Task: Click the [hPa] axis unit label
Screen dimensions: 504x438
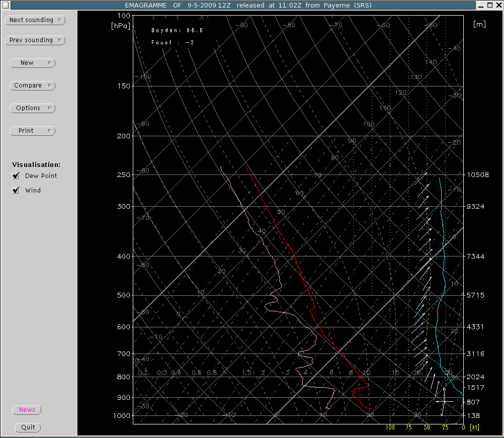Action: pos(121,26)
